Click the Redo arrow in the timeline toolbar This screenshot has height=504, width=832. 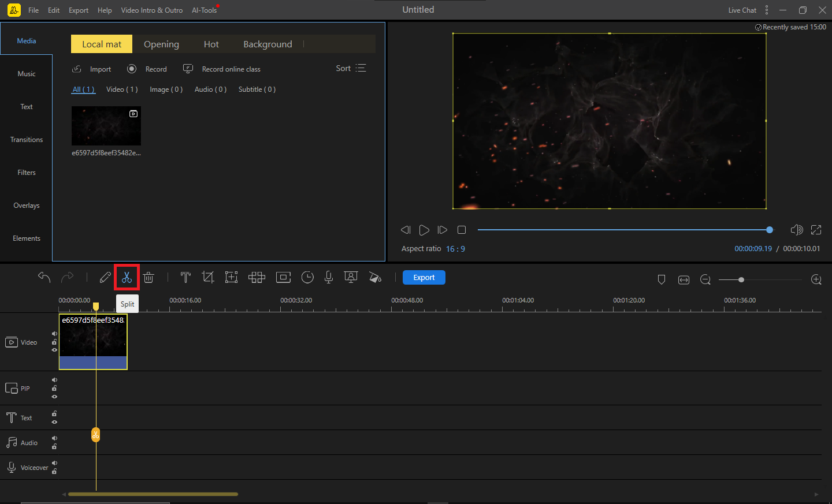coord(68,277)
